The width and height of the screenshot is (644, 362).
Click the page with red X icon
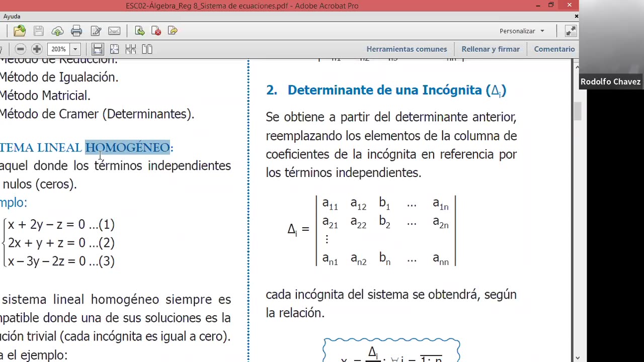156,31
